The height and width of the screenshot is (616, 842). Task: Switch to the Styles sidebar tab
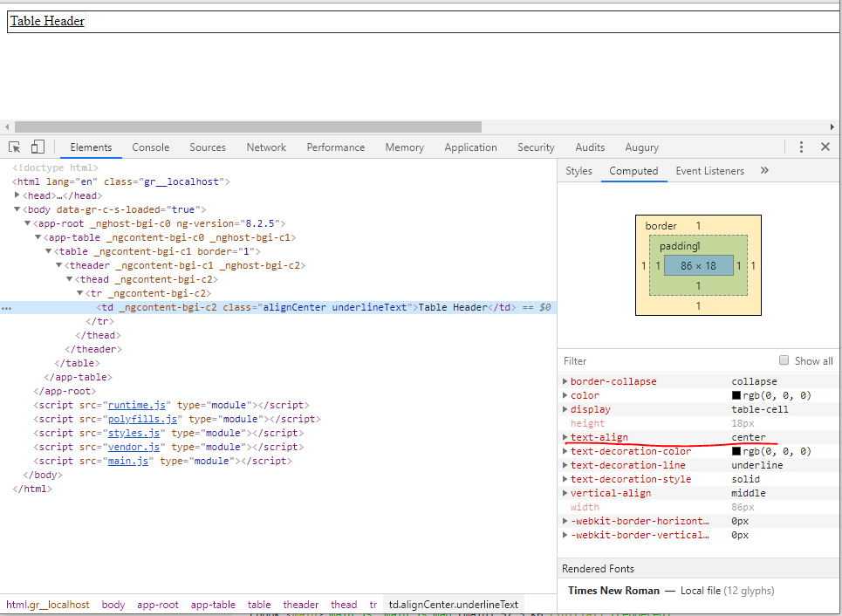(x=578, y=171)
